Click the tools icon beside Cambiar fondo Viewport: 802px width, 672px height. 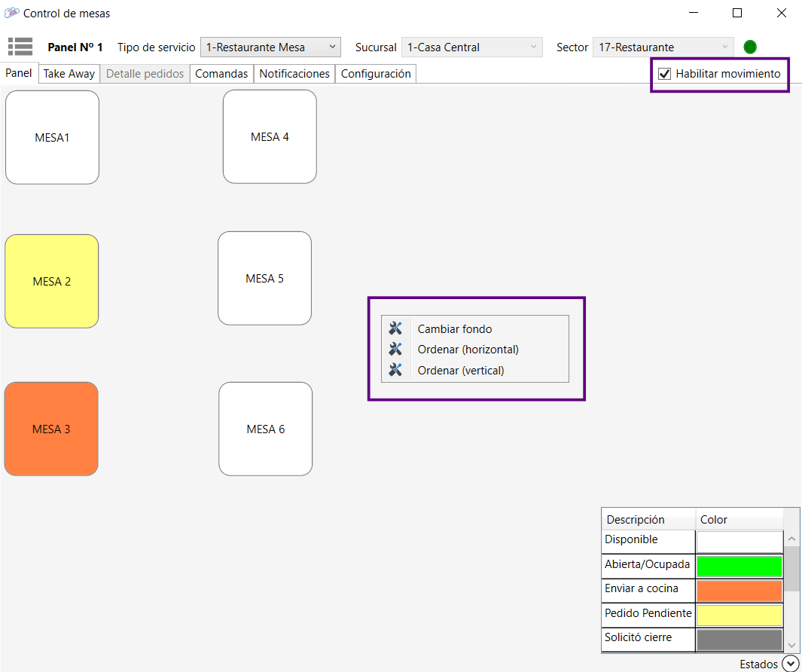(x=395, y=328)
